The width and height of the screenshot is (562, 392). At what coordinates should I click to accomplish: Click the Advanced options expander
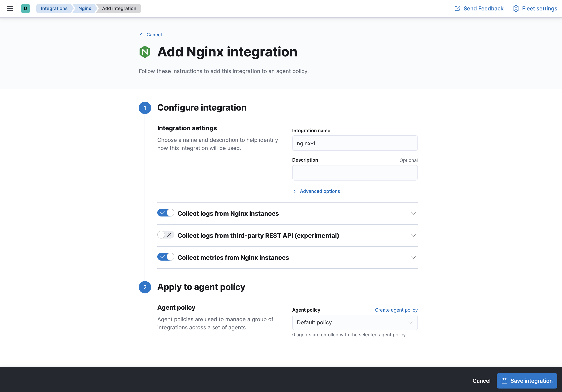tap(316, 191)
